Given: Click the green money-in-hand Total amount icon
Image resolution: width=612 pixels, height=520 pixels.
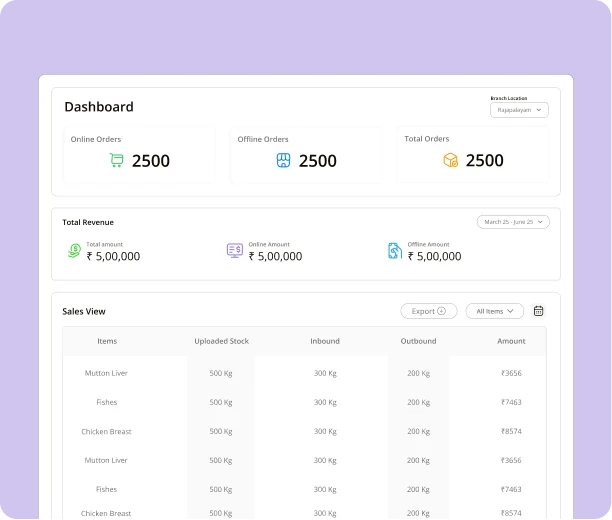Looking at the screenshot, I should (x=74, y=251).
